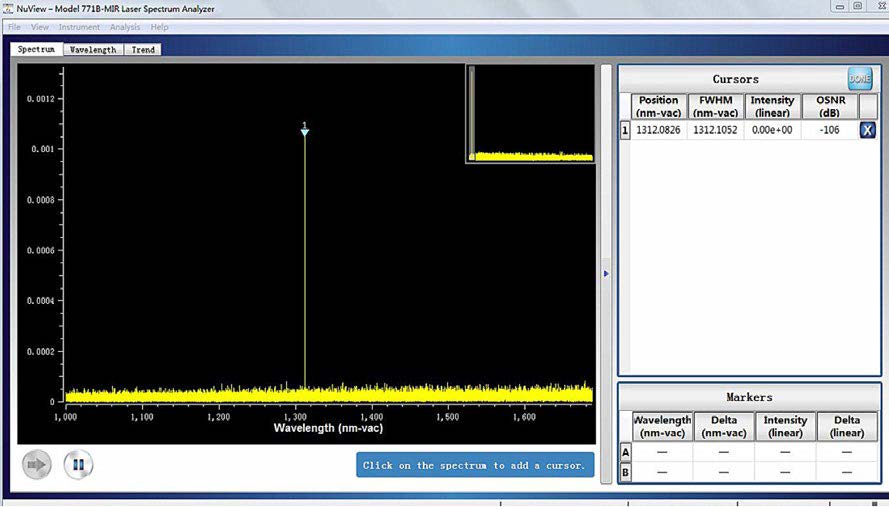Image resolution: width=889 pixels, height=507 pixels.
Task: Select the Spectrum tab
Action: pyautogui.click(x=36, y=49)
